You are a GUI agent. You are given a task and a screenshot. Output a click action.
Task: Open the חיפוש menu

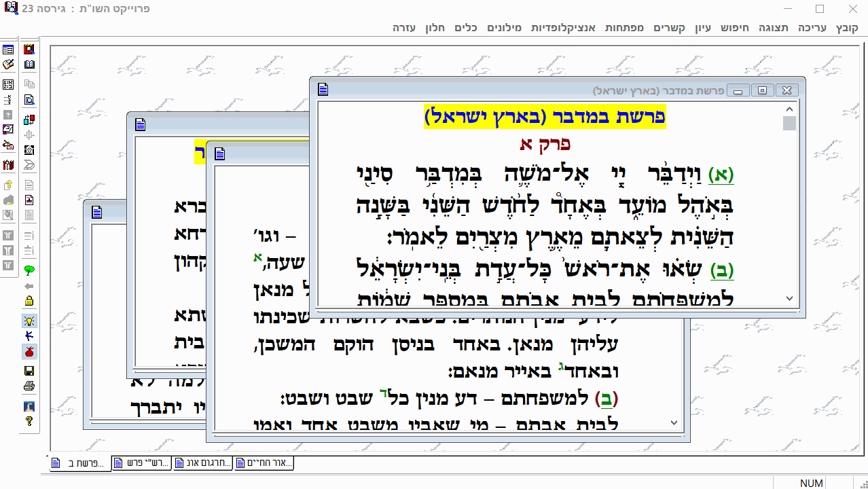734,28
